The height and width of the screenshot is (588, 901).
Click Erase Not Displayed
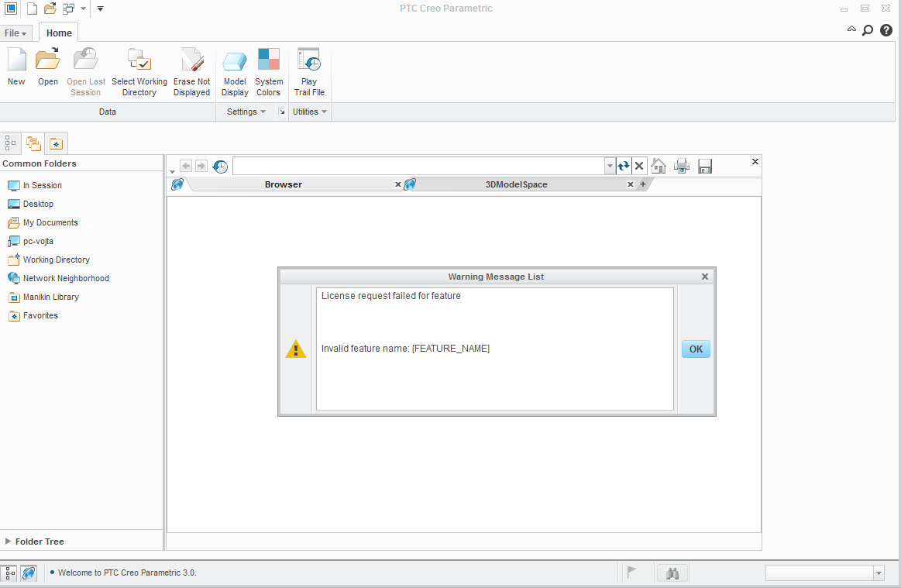pyautogui.click(x=191, y=72)
